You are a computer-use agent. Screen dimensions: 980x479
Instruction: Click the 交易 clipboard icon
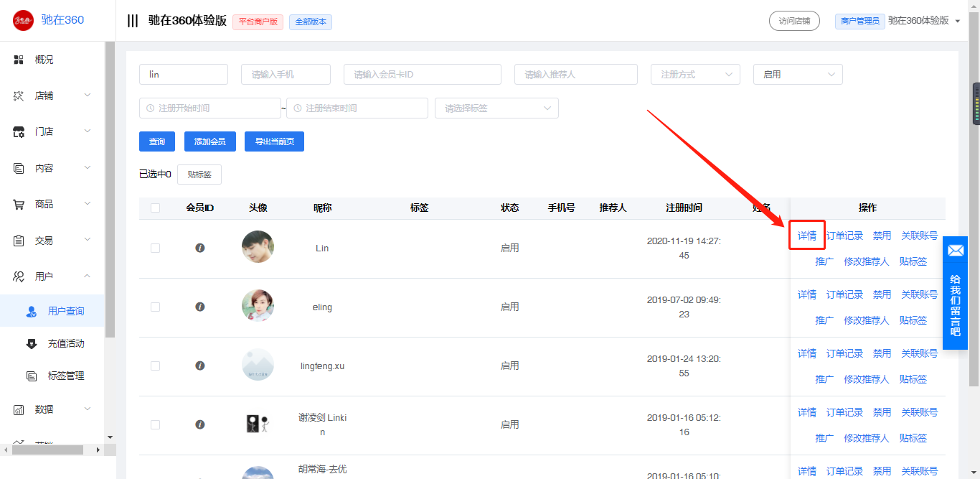[x=19, y=241]
